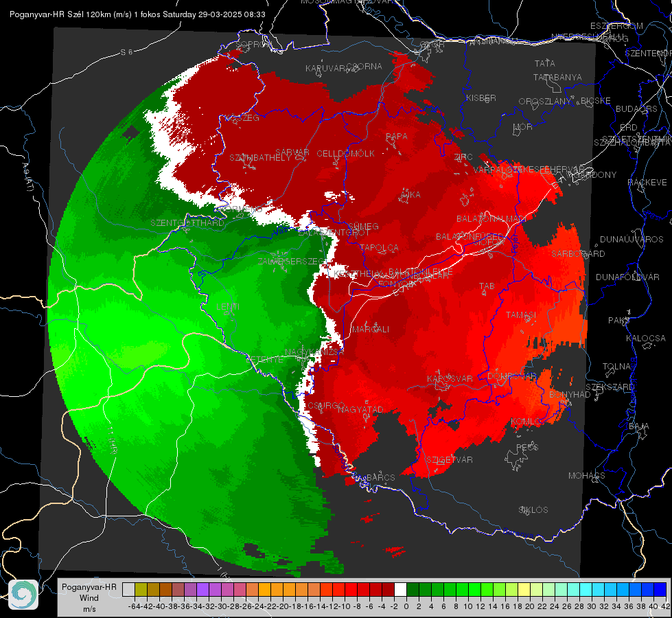Click the ZIRC city label
This screenshot has width=672, height=618.
click(463, 157)
